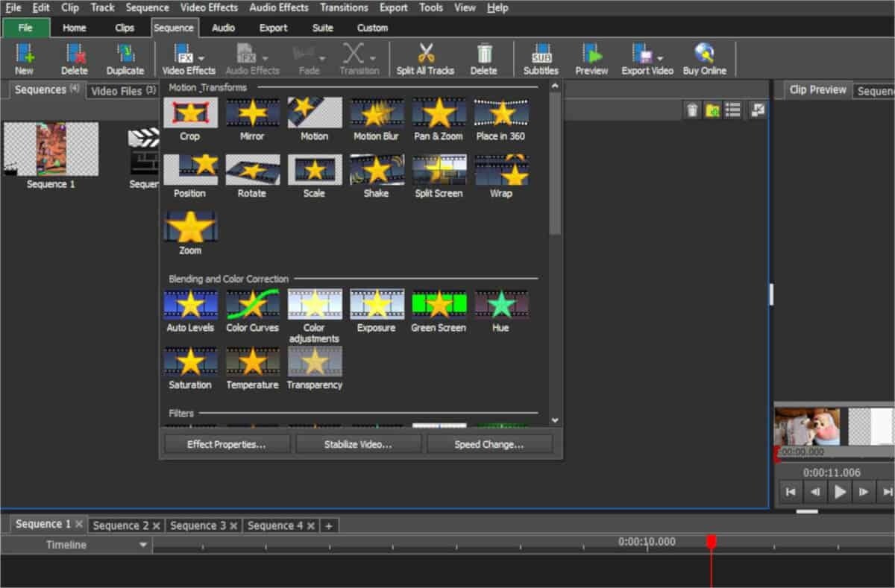Open the Effect Properties dialog
The image size is (895, 588).
coord(226,444)
